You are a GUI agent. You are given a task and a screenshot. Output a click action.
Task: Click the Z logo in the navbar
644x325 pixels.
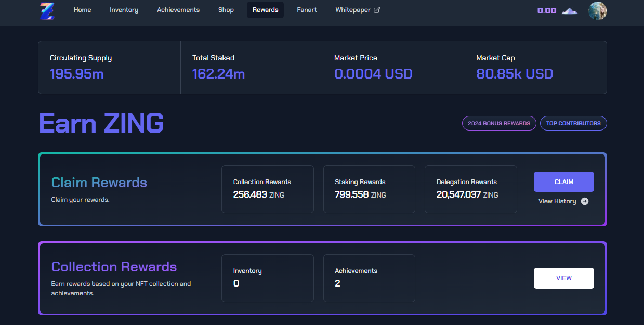click(47, 11)
